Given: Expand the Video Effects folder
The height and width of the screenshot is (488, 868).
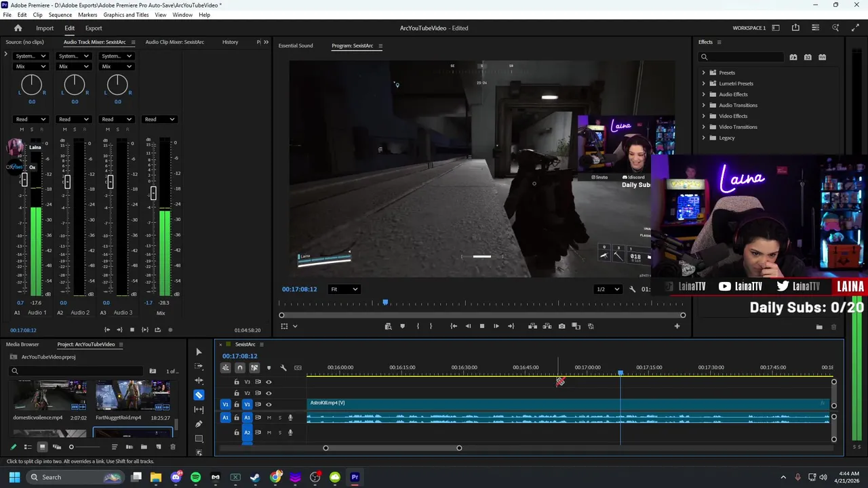Looking at the screenshot, I should pyautogui.click(x=703, y=116).
